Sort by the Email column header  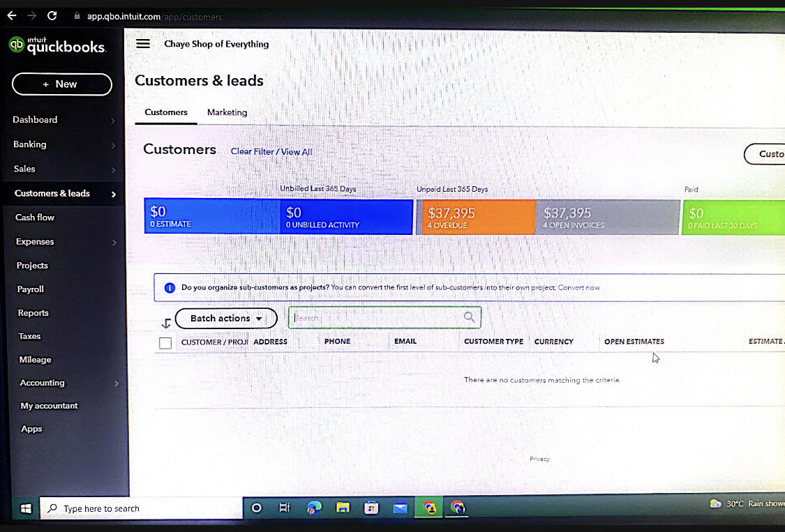click(405, 342)
